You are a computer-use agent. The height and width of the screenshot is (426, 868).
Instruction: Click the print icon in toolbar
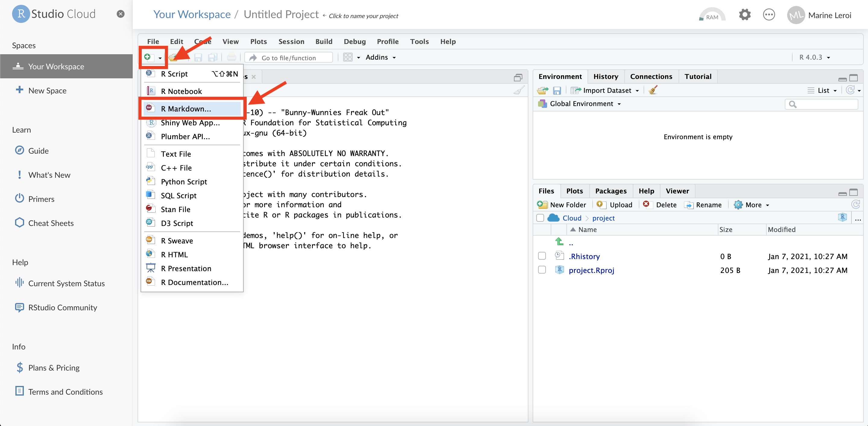click(232, 57)
